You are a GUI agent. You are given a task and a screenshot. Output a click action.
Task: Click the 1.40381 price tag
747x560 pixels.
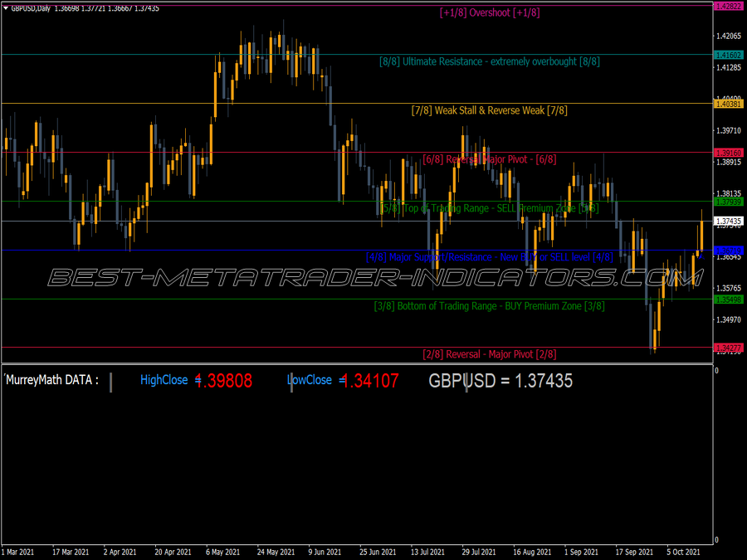pyautogui.click(x=729, y=104)
